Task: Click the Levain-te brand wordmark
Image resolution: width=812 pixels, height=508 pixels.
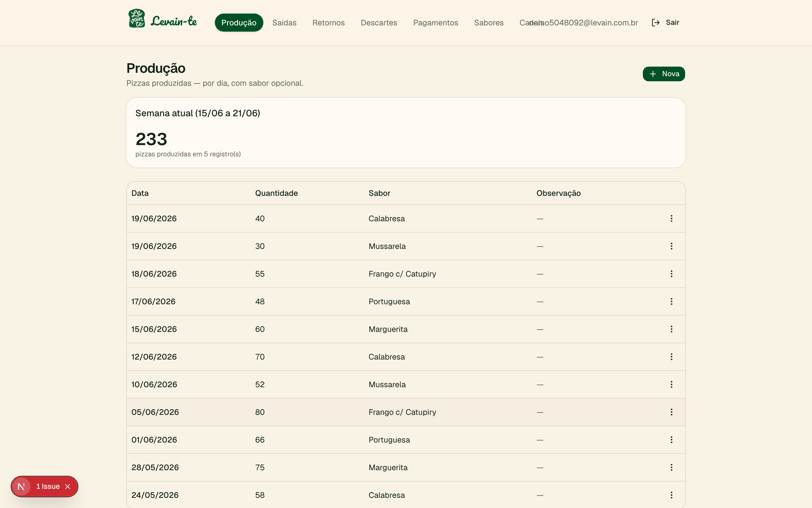Action: pos(174,21)
